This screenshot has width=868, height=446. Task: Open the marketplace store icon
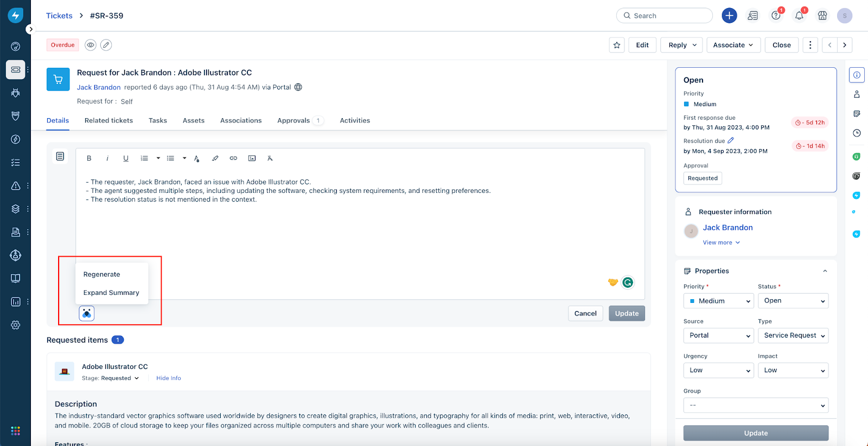(822, 16)
